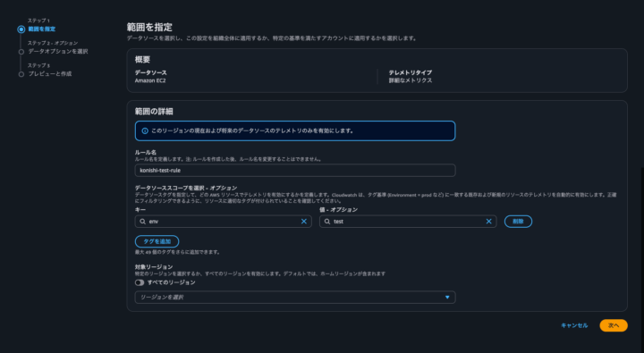Viewport: 644px width, 353px height.
Task: Toggle the すべてのリージョン switch
Action: [x=140, y=282]
